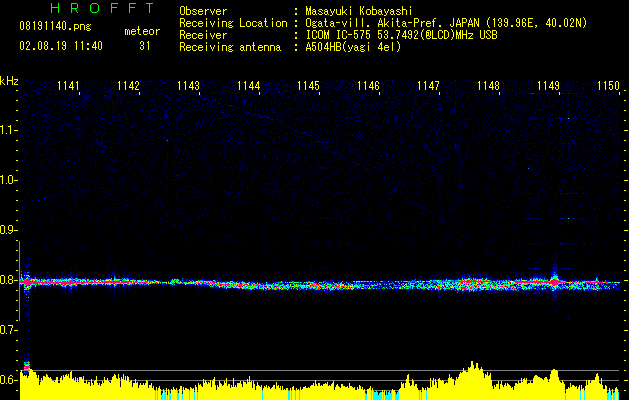Click the date 02.08.19 11:40
The width and height of the screenshot is (629, 400).
pyautogui.click(x=61, y=46)
